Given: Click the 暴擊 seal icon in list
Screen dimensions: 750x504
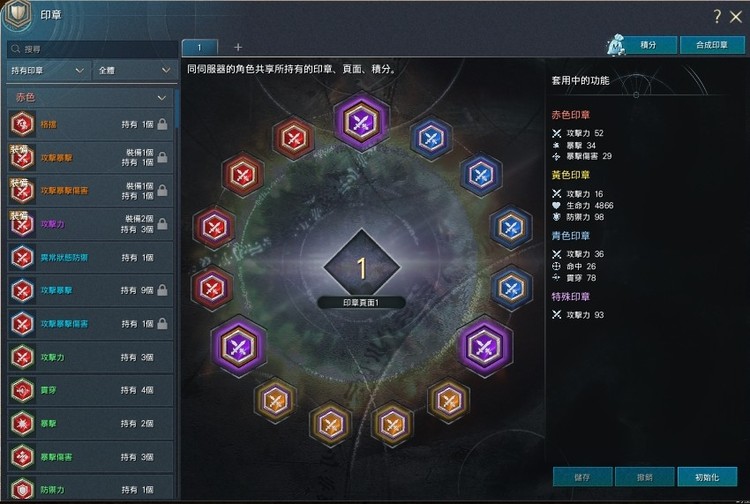Looking at the screenshot, I should point(22,424).
